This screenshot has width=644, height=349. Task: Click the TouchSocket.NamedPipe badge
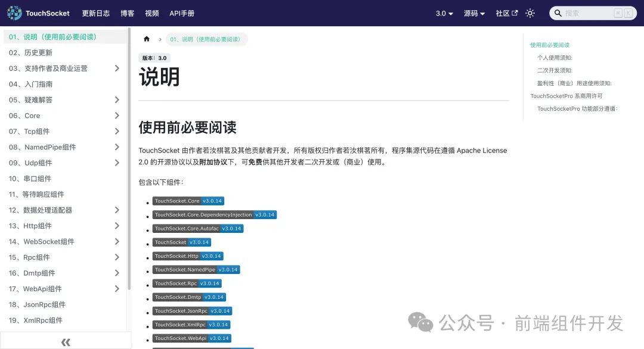pos(196,269)
